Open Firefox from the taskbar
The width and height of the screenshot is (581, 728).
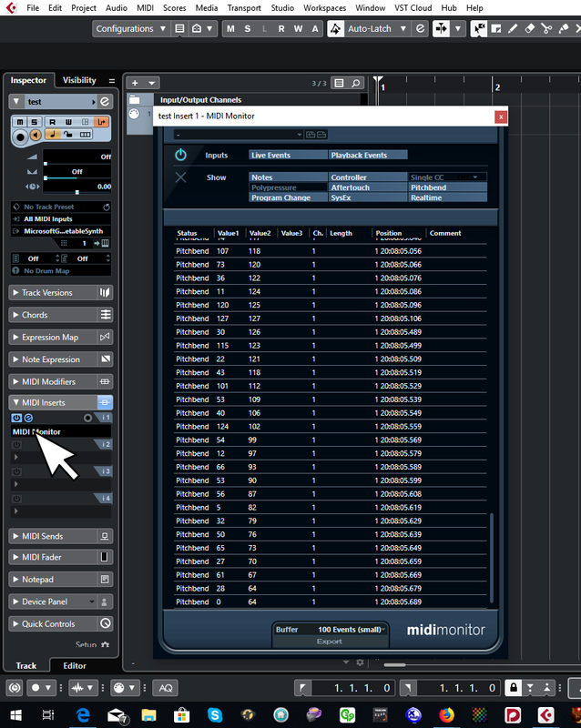[446, 715]
